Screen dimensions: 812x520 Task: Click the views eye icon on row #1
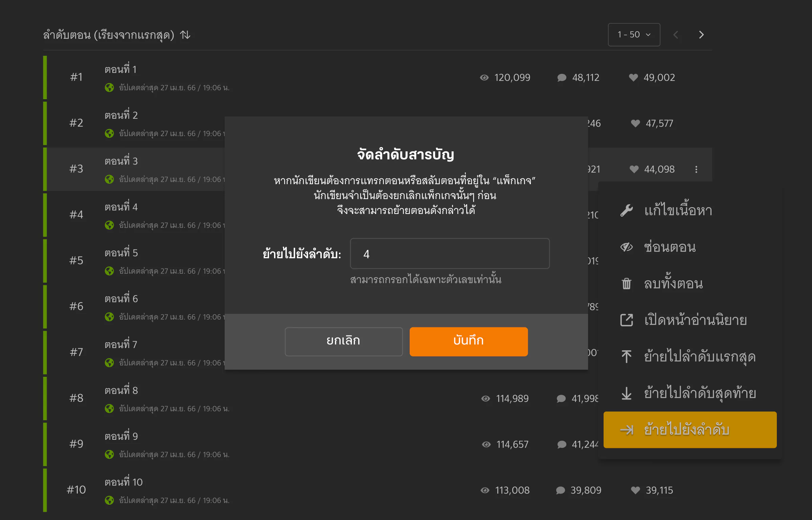(484, 78)
